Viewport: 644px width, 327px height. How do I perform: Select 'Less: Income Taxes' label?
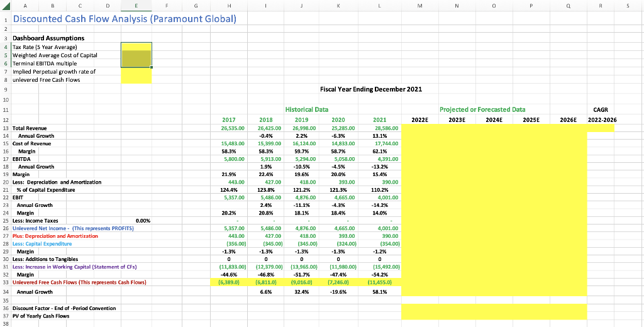coord(35,221)
